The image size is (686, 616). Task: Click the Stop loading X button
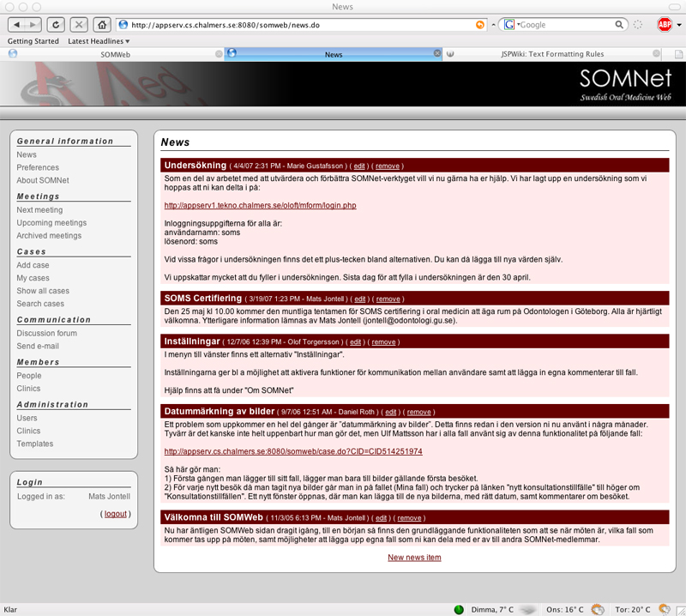[78, 25]
